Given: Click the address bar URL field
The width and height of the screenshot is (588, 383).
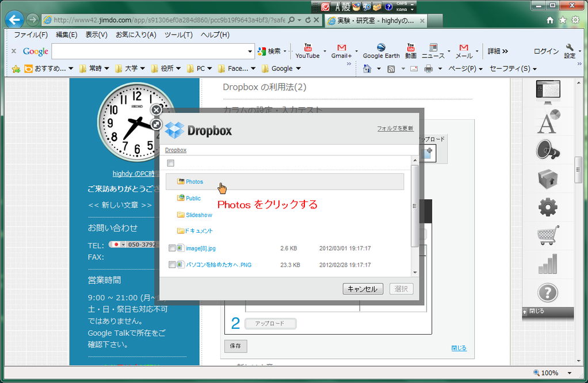Looking at the screenshot, I should point(169,20).
